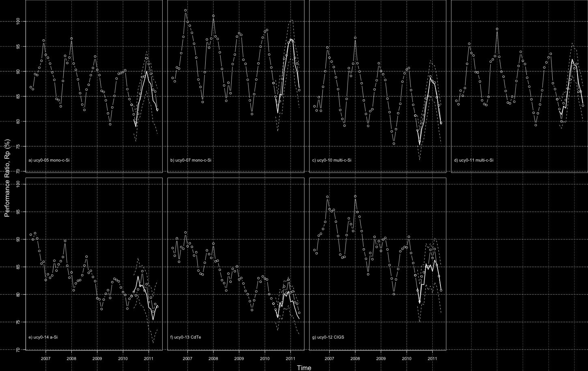Click the 2009 tick label under the CdTe panel

[x=239, y=359]
